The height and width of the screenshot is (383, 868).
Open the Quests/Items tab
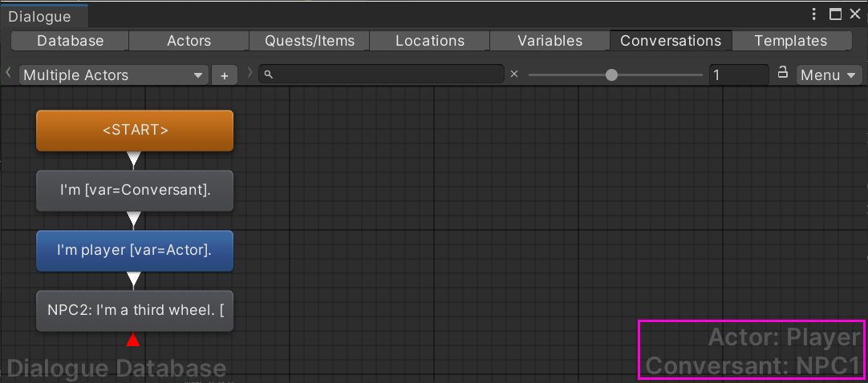coord(309,41)
